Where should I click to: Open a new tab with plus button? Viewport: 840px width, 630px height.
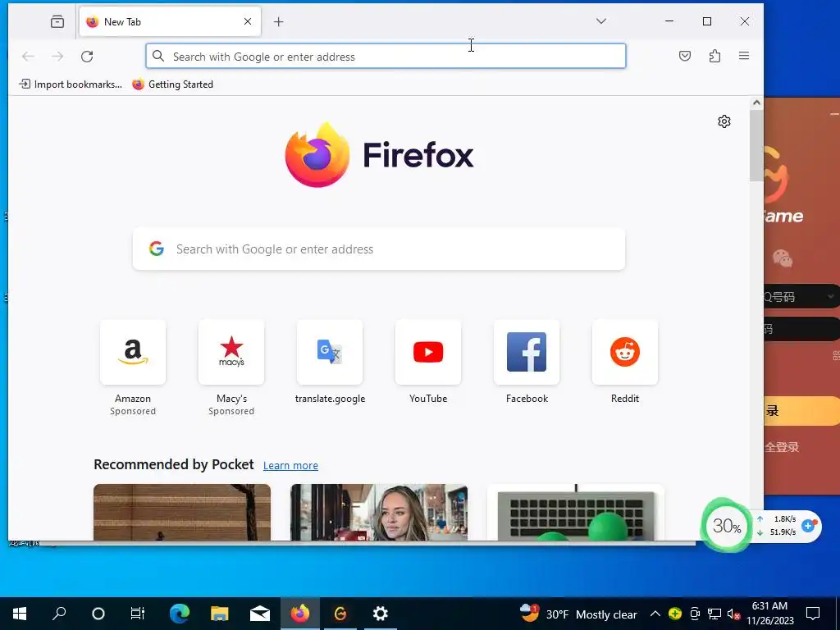279,21
